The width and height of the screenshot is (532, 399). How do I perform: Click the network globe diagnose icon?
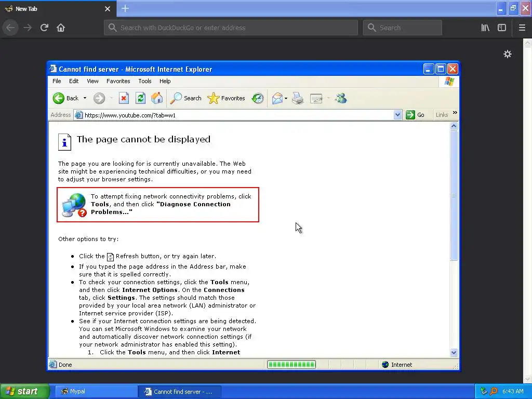(x=74, y=205)
